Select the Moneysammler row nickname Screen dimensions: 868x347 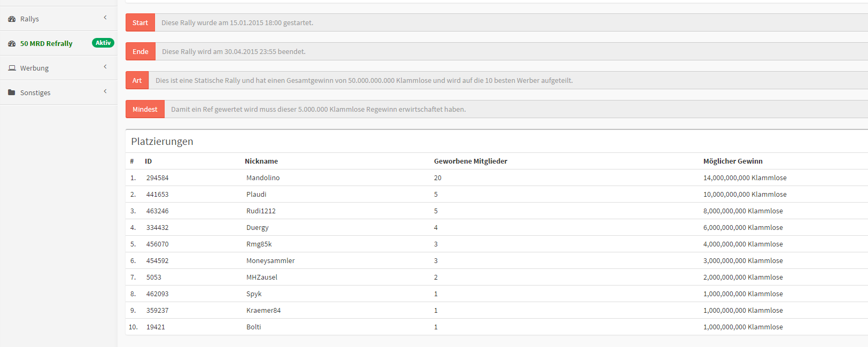tap(270, 260)
